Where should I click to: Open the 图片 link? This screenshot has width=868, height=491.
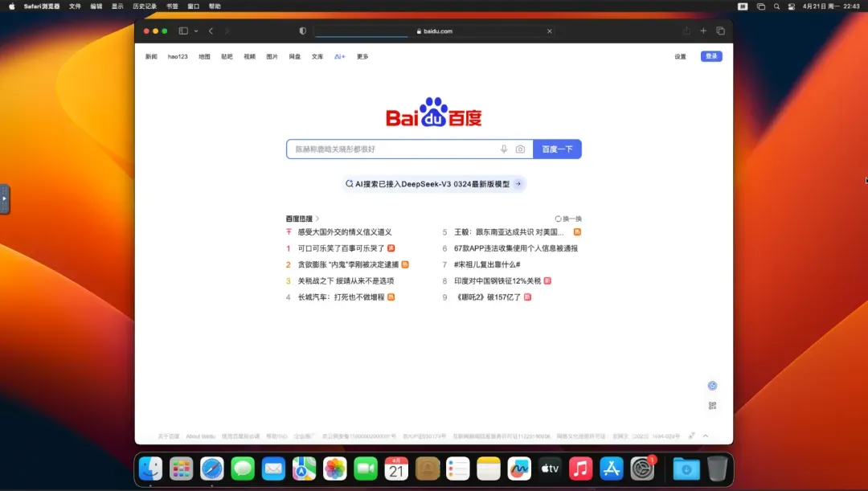tap(272, 56)
